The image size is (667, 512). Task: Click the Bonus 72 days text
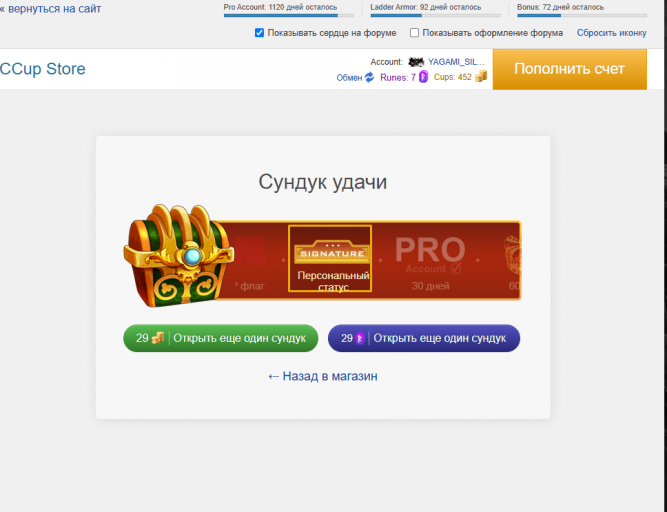pos(560,7)
